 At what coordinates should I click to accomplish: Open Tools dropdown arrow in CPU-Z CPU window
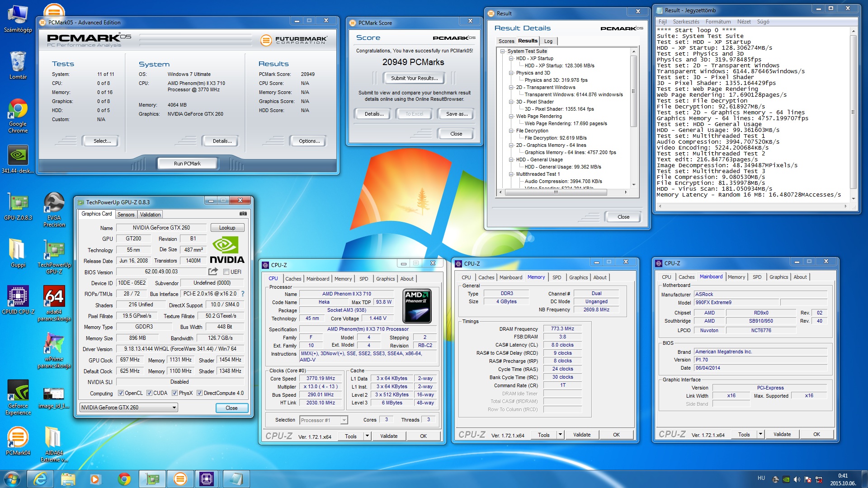(x=367, y=436)
